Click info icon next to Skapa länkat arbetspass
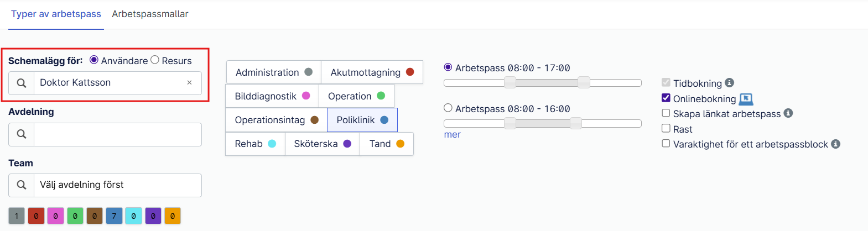868x231 pixels. 788,113
